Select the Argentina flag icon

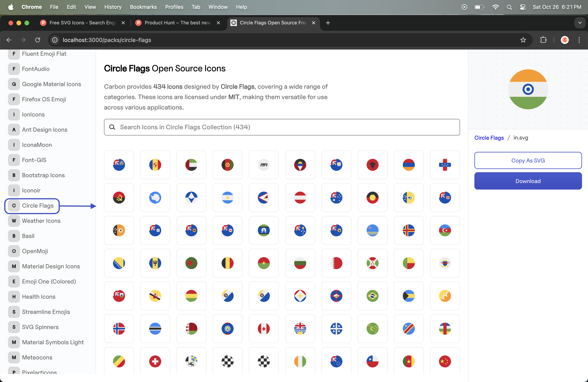(x=228, y=197)
